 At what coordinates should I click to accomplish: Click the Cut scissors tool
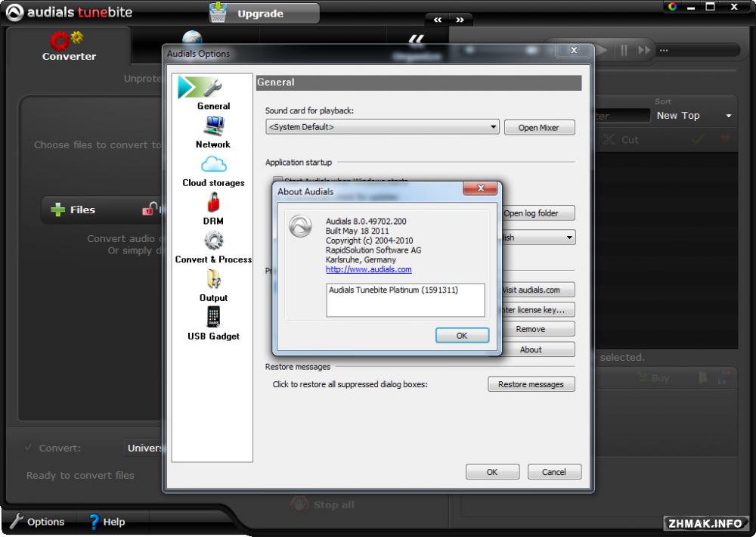tap(621, 139)
